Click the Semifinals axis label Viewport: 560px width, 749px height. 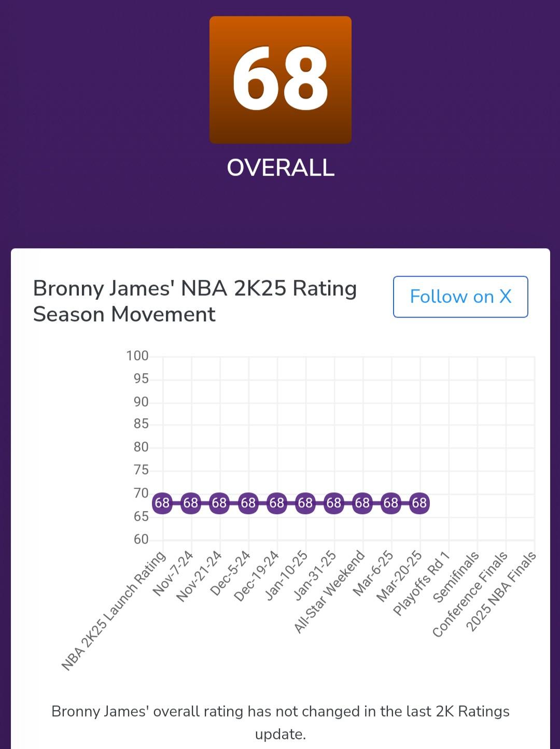(x=456, y=577)
